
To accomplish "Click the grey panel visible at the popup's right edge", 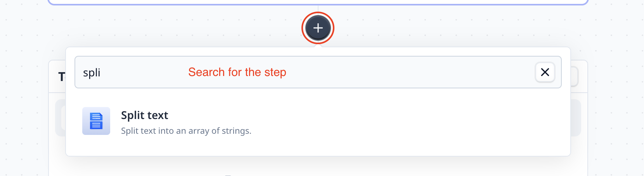I will pyautogui.click(x=576, y=118).
